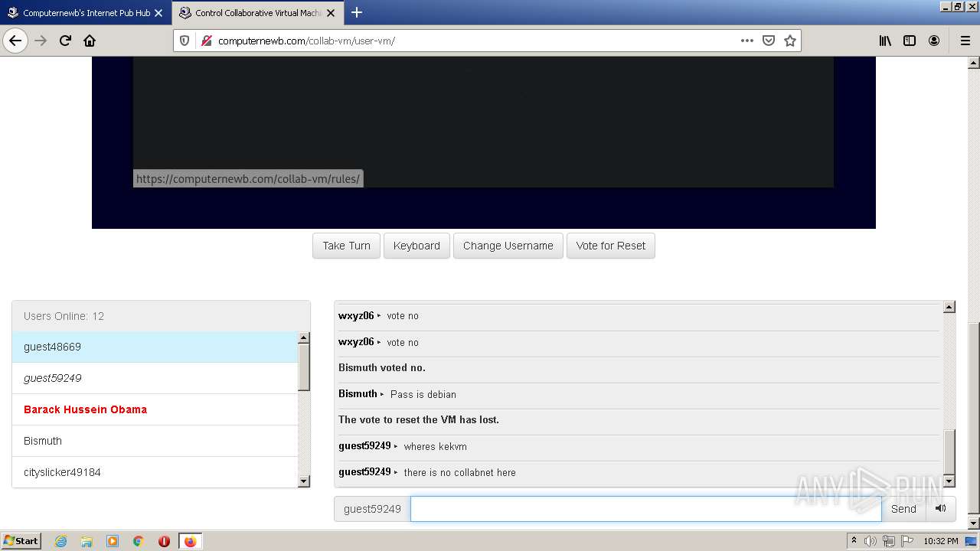Viewport: 980px width, 551px height.
Task: Click the 'Pass is debian' chat message
Action: click(x=423, y=395)
